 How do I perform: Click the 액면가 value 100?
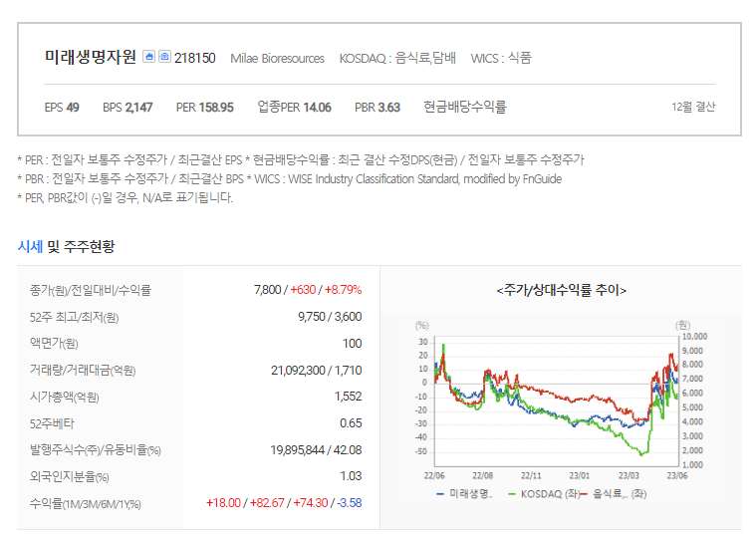pos(352,343)
